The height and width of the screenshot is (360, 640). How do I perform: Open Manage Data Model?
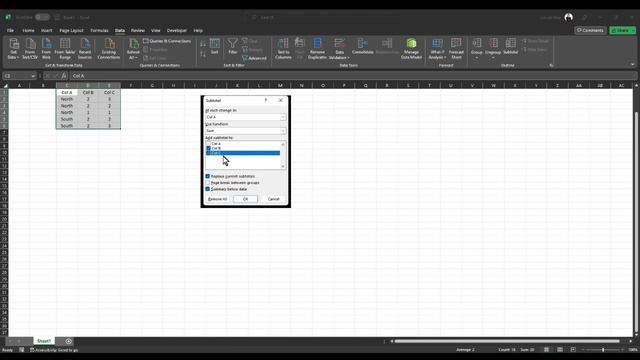pyautogui.click(x=411, y=49)
